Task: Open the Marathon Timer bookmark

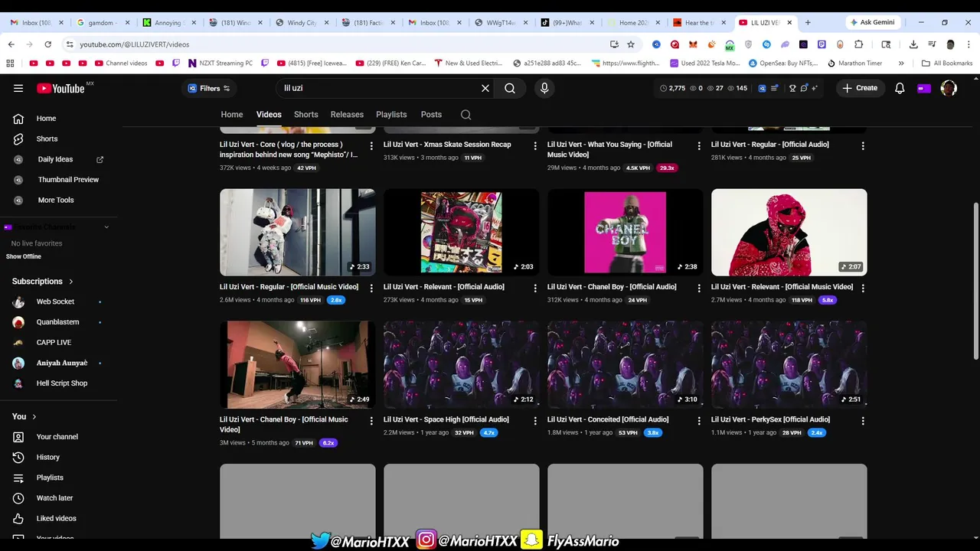Action: tap(854, 63)
